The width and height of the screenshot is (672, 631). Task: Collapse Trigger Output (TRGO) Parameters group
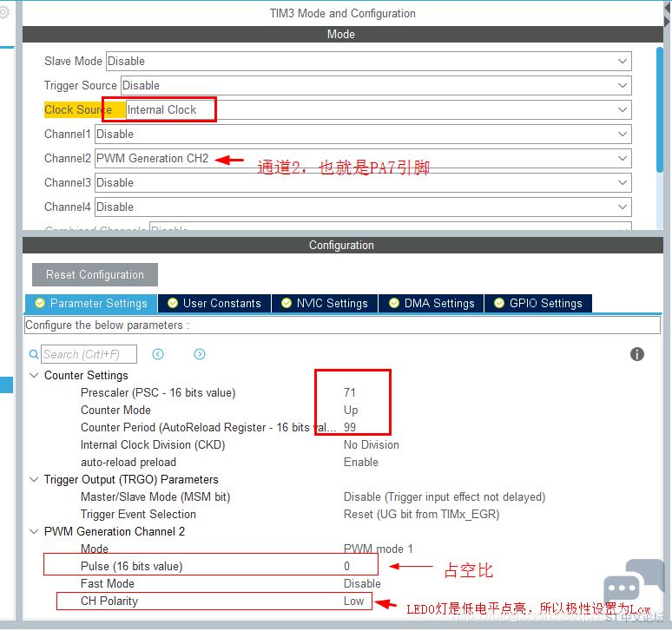(34, 479)
